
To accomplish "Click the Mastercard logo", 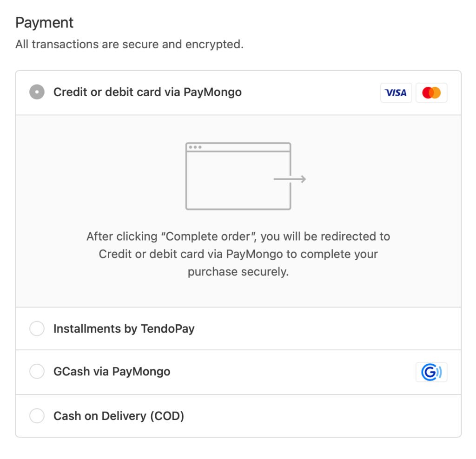I will (x=431, y=92).
